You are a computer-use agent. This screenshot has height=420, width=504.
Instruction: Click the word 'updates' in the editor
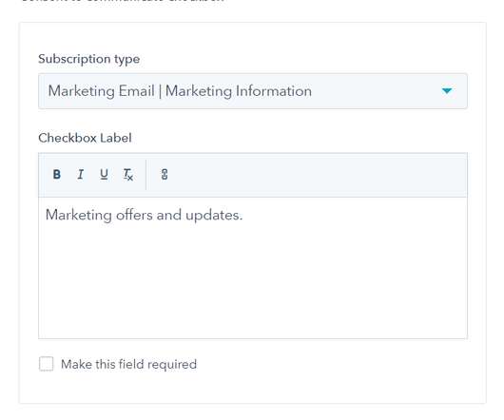point(212,216)
